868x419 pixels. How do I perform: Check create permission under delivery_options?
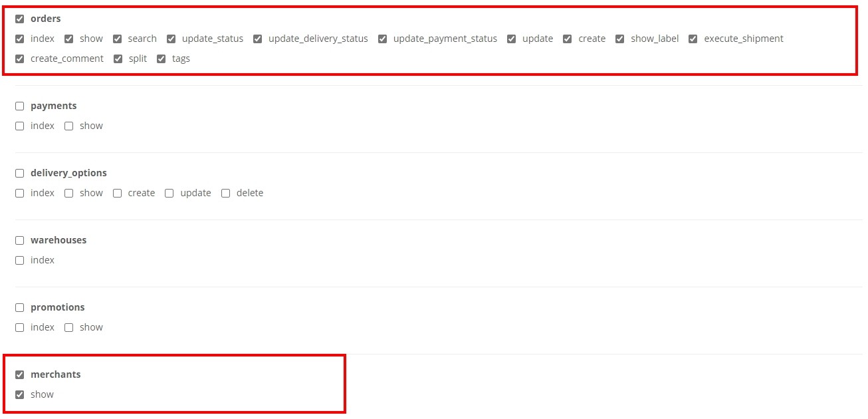[x=118, y=193]
